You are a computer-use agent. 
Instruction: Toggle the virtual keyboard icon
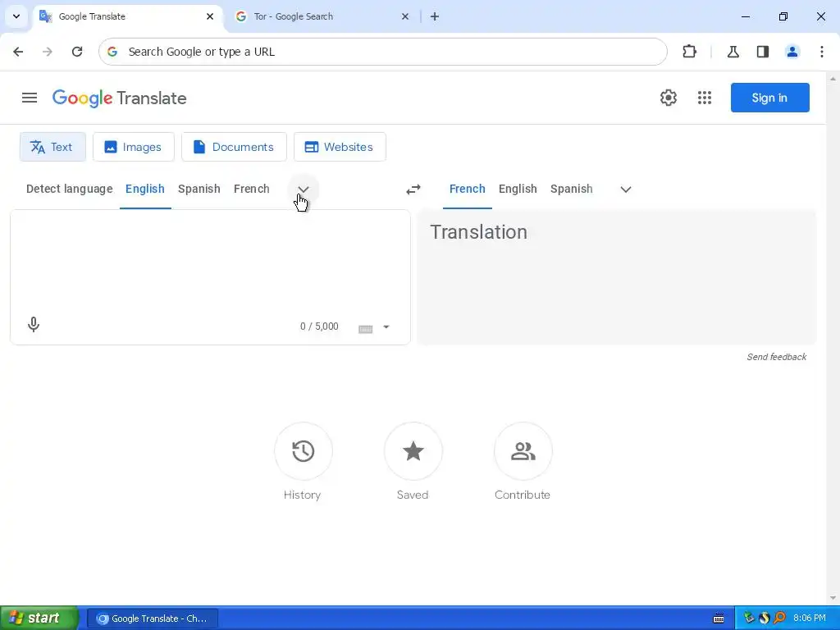(365, 328)
